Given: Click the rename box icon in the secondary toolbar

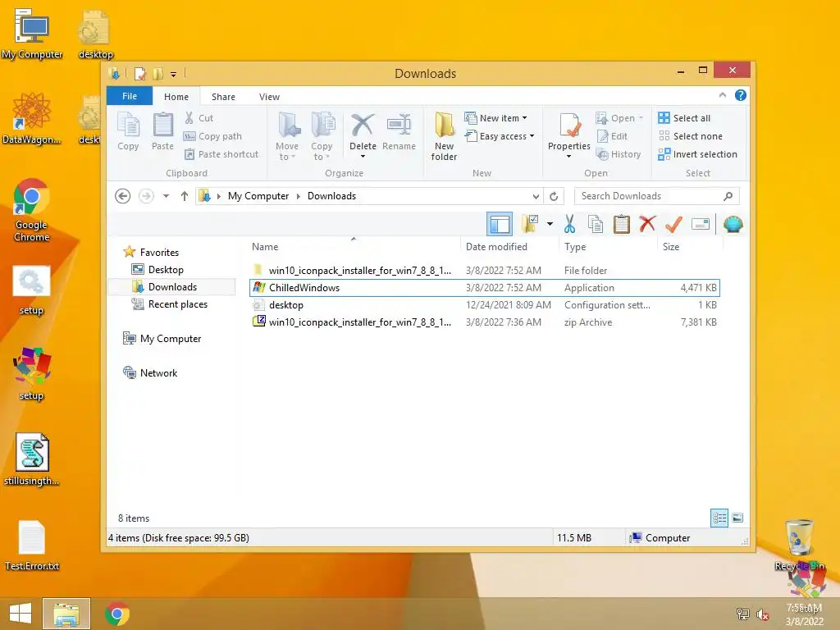Looking at the screenshot, I should [701, 224].
